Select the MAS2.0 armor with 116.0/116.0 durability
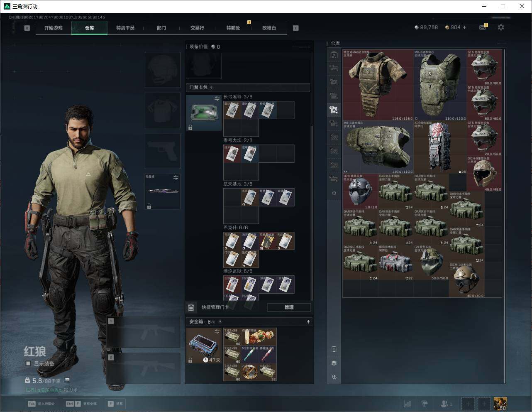The width and height of the screenshot is (532, 412). 378,85
